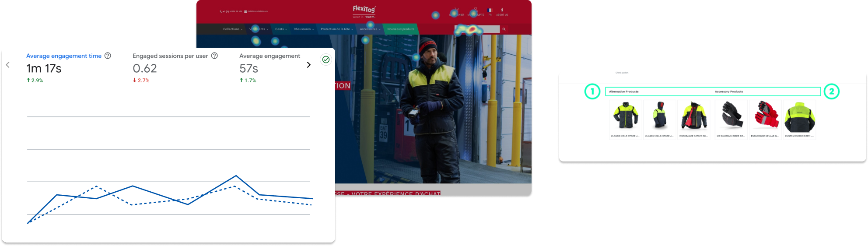The height and width of the screenshot is (246, 868).
Task: Open the shopping cart icon
Action: (x=456, y=10)
